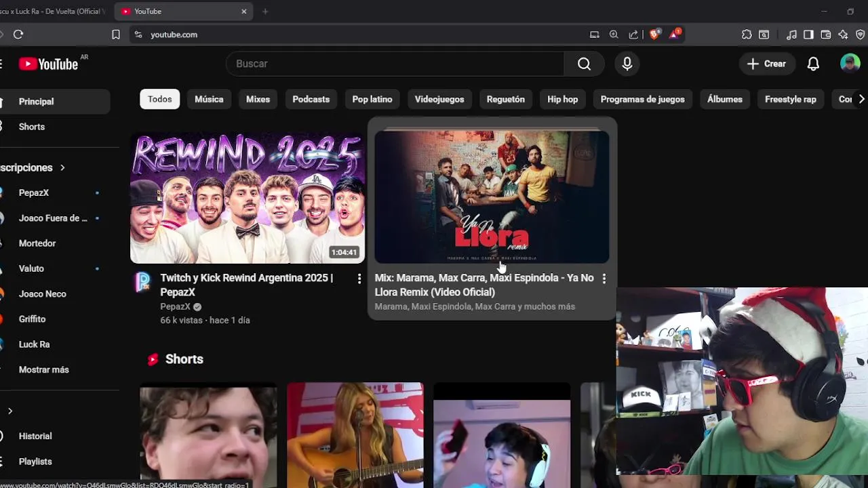The image size is (868, 488).
Task: Select the Programas de juegos chip
Action: pyautogui.click(x=643, y=99)
